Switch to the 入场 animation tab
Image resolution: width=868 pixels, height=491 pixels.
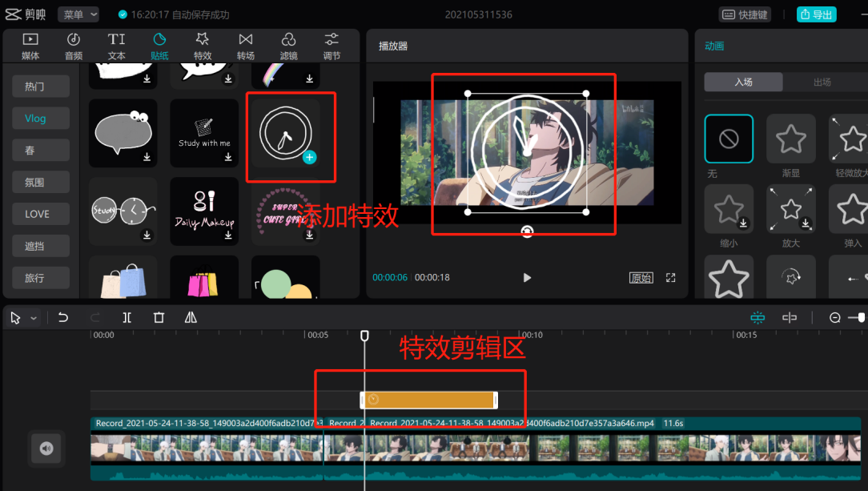pyautogui.click(x=743, y=82)
